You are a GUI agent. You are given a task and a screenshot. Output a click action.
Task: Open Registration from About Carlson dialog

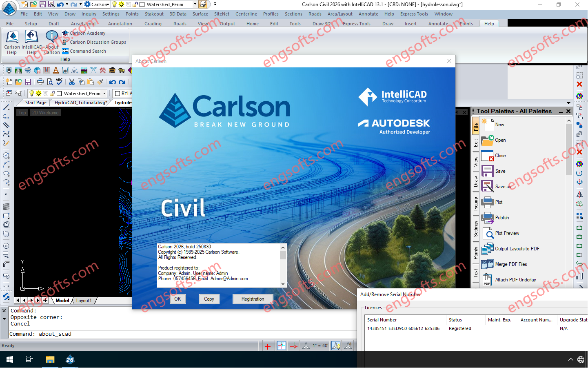click(x=253, y=299)
